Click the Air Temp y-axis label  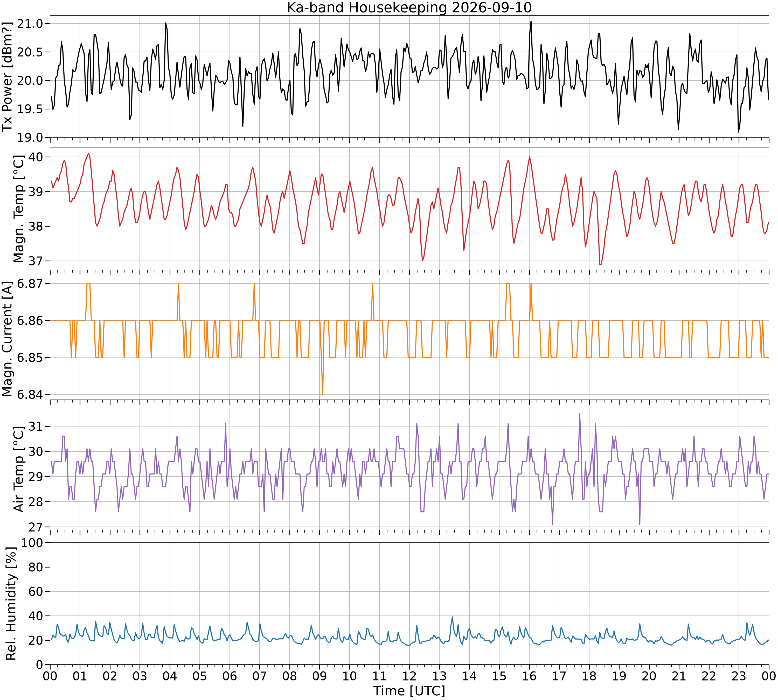(x=18, y=469)
